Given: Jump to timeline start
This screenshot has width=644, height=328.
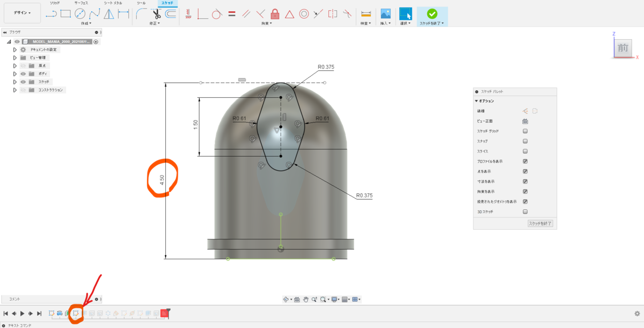Looking at the screenshot, I should (6, 313).
